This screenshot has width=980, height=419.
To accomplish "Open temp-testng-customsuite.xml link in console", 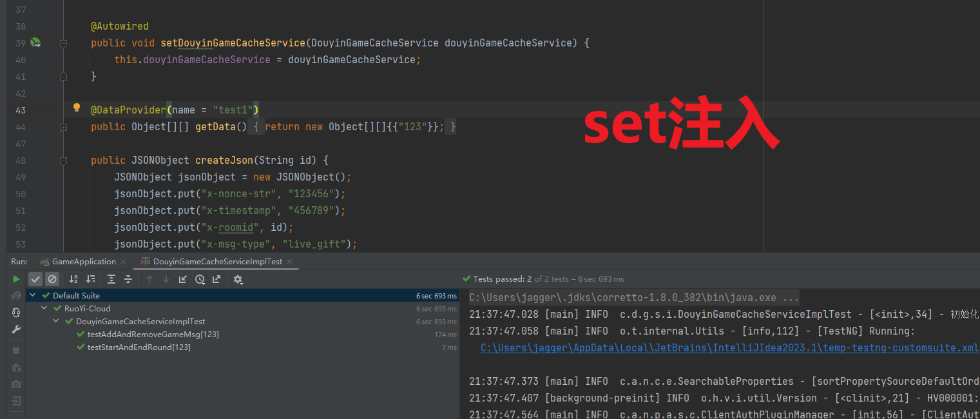I will [730, 347].
